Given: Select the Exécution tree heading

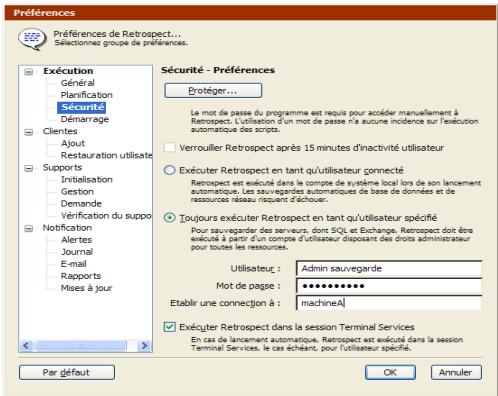Looking at the screenshot, I should click(68, 71).
